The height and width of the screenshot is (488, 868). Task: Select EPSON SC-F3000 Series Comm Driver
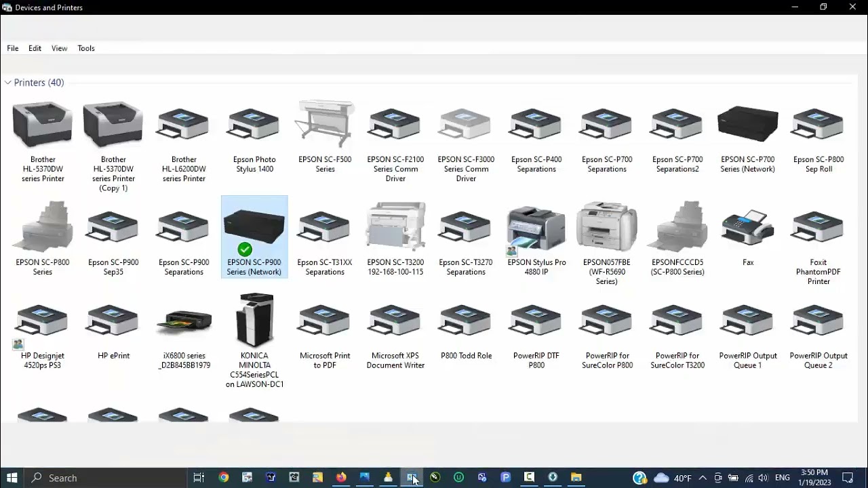(x=466, y=144)
